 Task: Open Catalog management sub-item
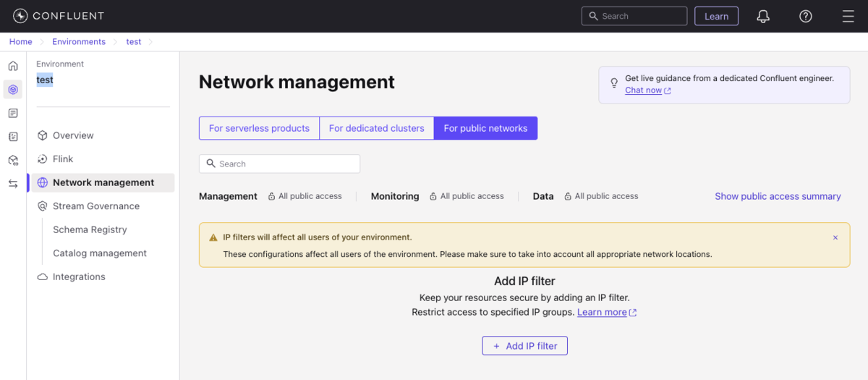(100, 253)
